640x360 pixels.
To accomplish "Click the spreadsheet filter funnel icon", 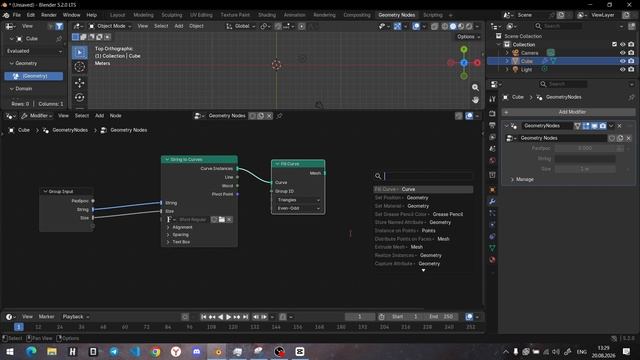I will 59,26.
